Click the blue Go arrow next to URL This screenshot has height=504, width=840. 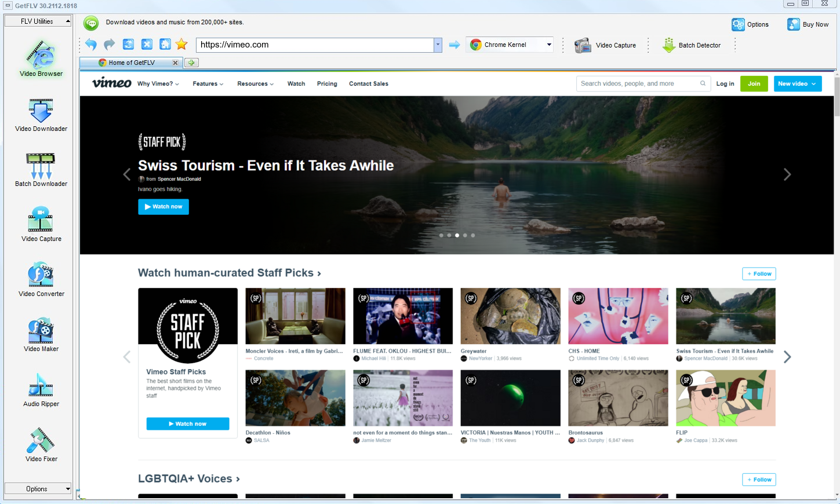click(454, 45)
